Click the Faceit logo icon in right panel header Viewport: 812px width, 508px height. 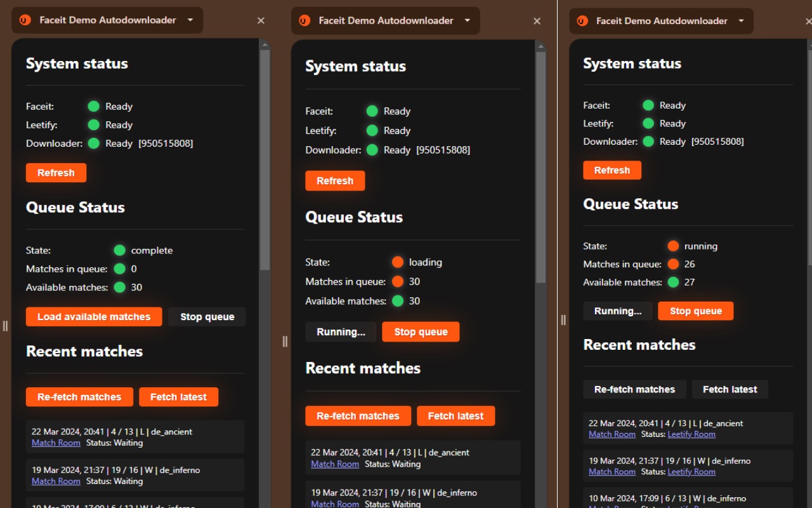coord(582,21)
